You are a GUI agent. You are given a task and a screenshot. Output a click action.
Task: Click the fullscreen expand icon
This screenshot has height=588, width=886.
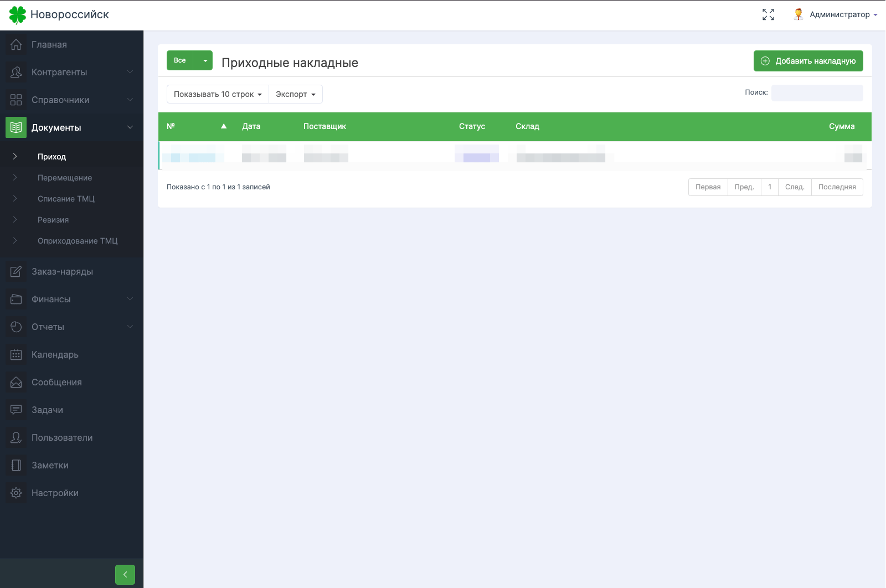coord(768,15)
